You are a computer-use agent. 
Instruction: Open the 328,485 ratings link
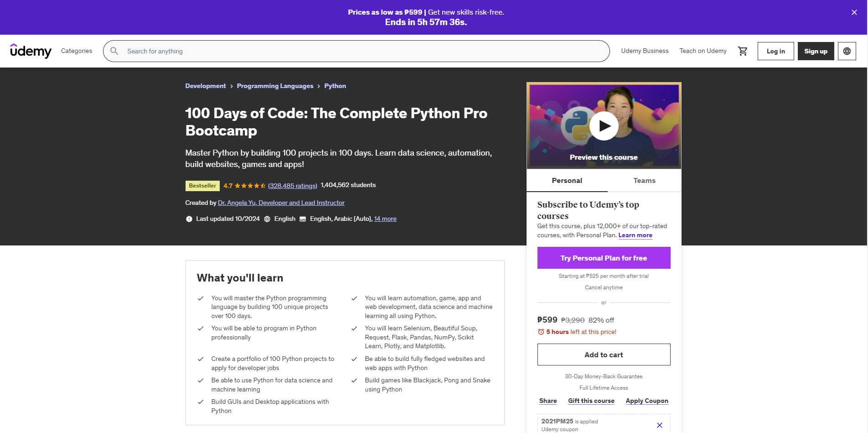tap(292, 186)
